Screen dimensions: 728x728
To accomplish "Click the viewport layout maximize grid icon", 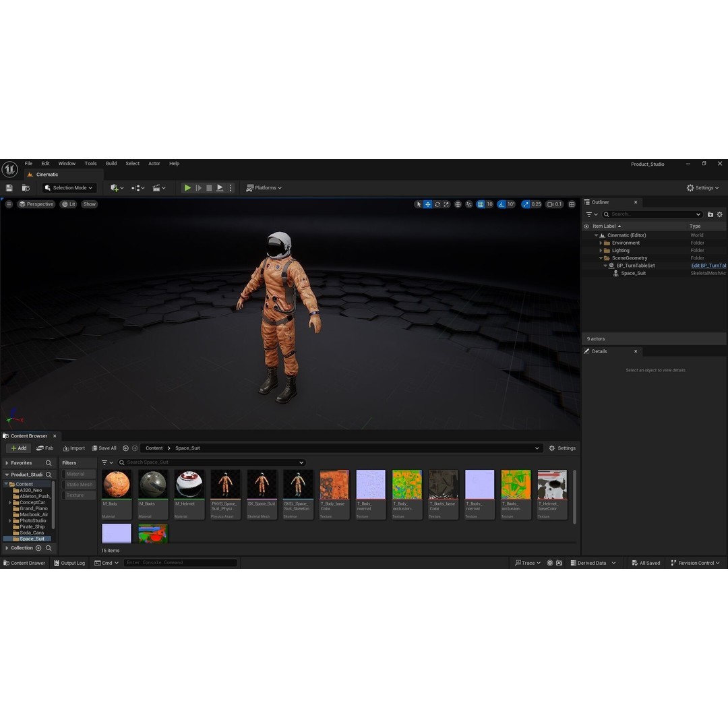I will [572, 204].
